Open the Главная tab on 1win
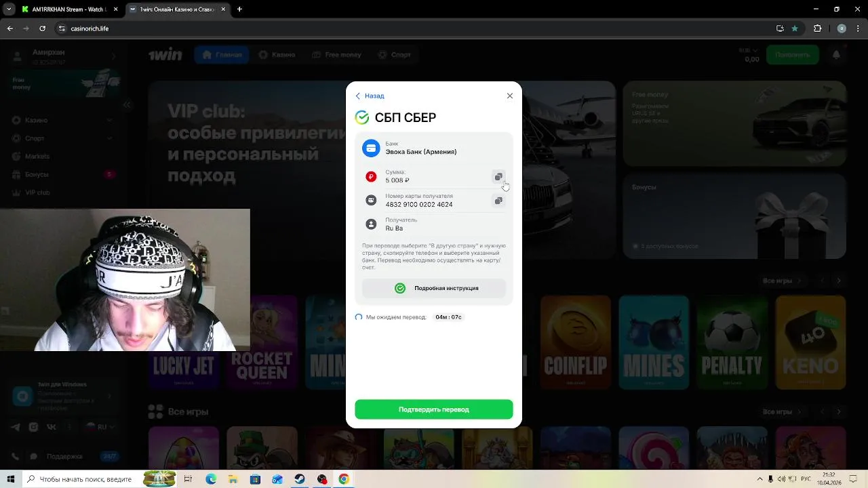 [x=222, y=54]
